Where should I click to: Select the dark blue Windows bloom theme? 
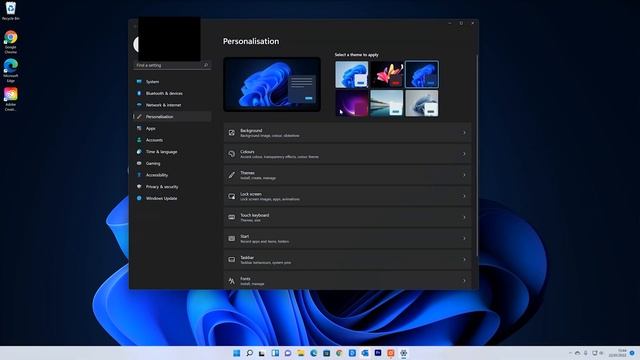click(422, 75)
